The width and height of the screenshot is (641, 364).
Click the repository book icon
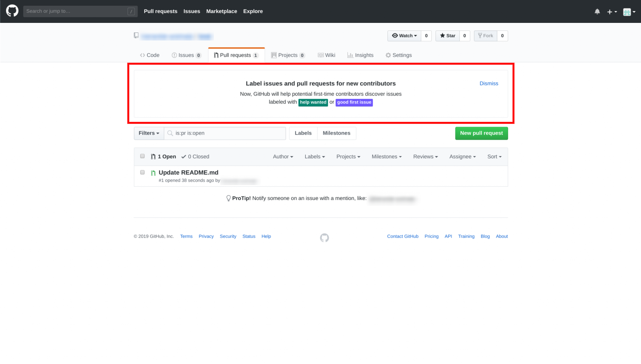point(136,35)
